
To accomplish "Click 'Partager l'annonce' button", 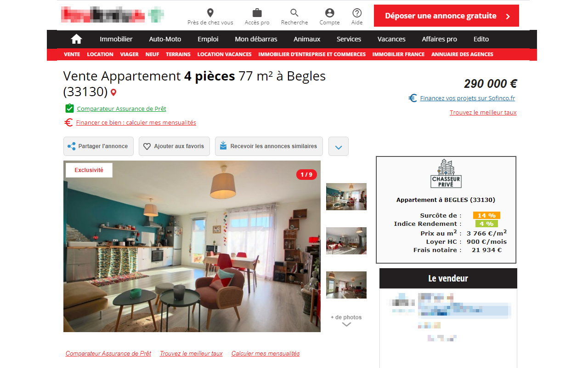I will click(98, 146).
